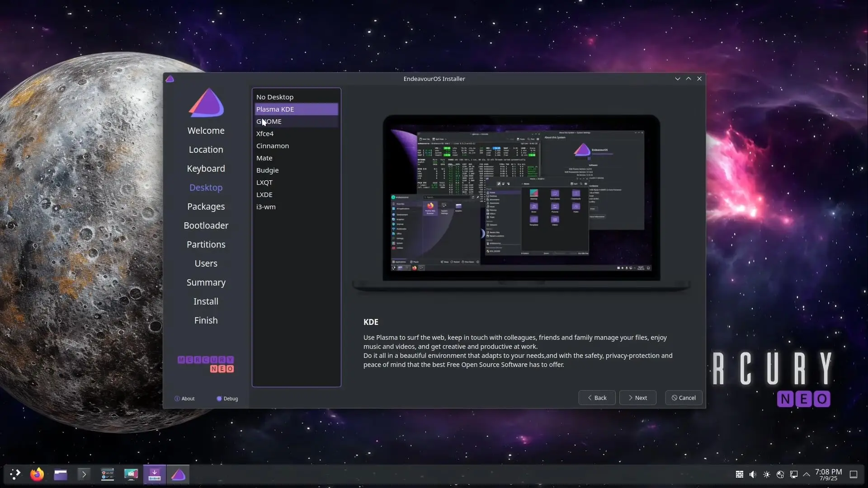Click the Install step in sidebar
868x488 pixels.
[206, 301]
